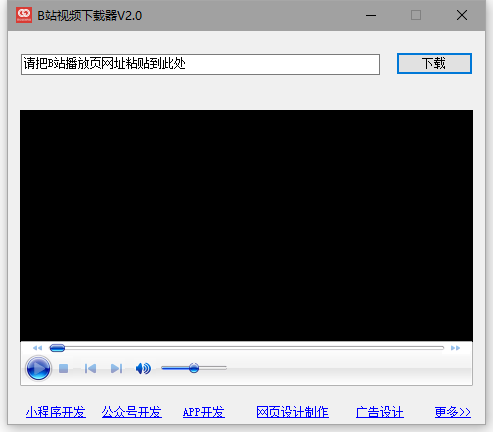Click the stop button in media player
Image resolution: width=493 pixels, height=432 pixels.
(63, 368)
